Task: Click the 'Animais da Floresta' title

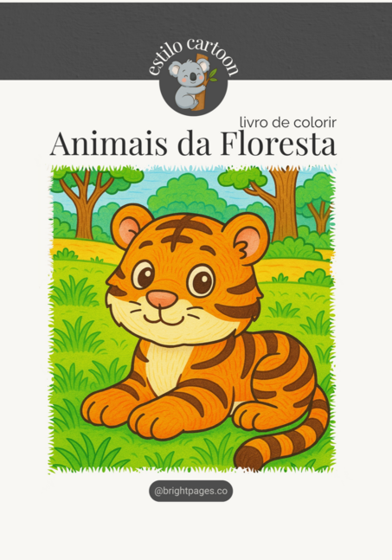Action: [x=193, y=144]
